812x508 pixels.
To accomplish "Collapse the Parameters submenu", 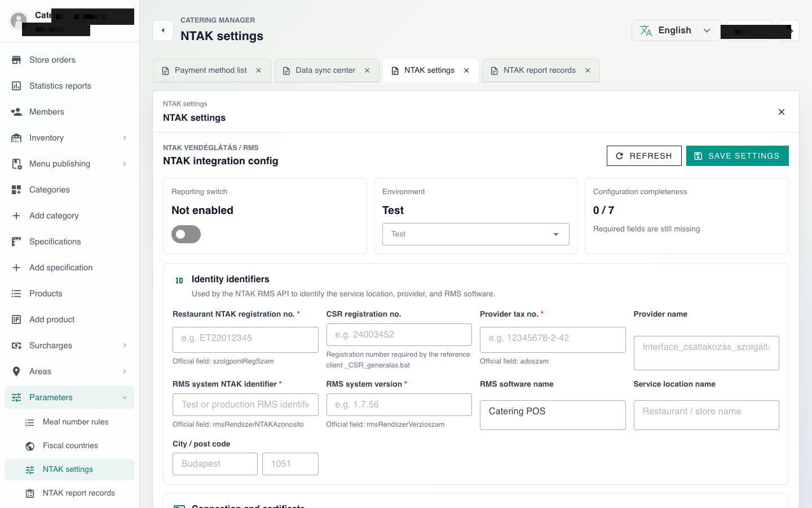I will click(125, 397).
